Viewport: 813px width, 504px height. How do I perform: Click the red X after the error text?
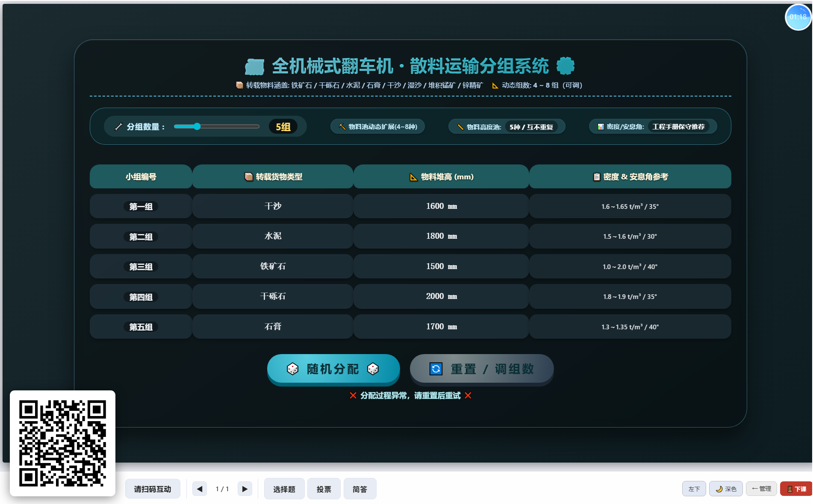(x=468, y=396)
